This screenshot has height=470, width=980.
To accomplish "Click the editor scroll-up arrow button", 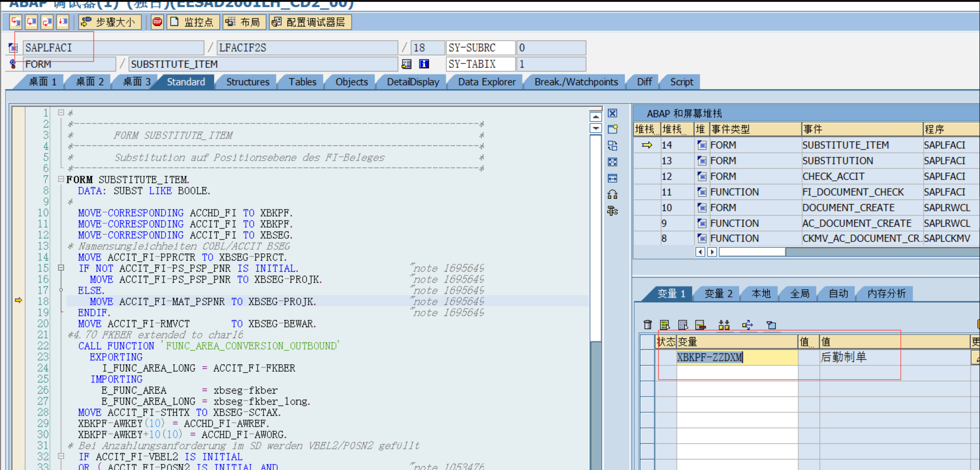I will (x=595, y=117).
